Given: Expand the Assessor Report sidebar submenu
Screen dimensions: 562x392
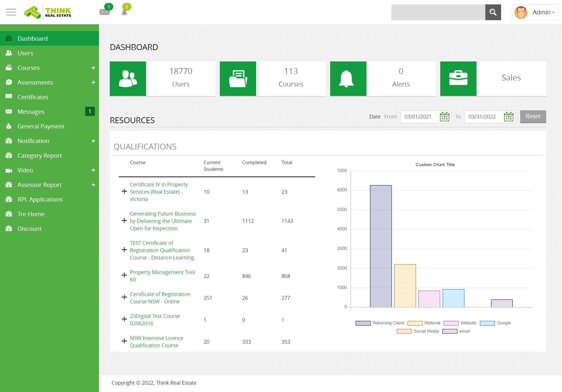Looking at the screenshot, I should (93, 185).
